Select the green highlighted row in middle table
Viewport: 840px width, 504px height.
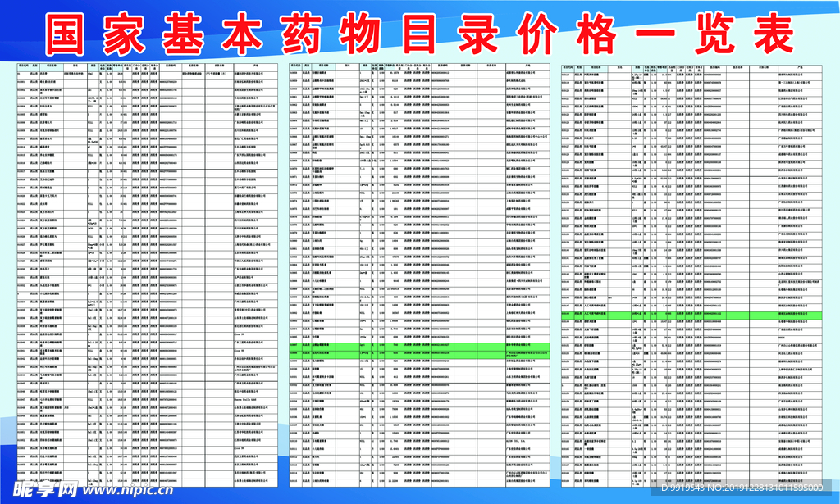[x=418, y=347]
